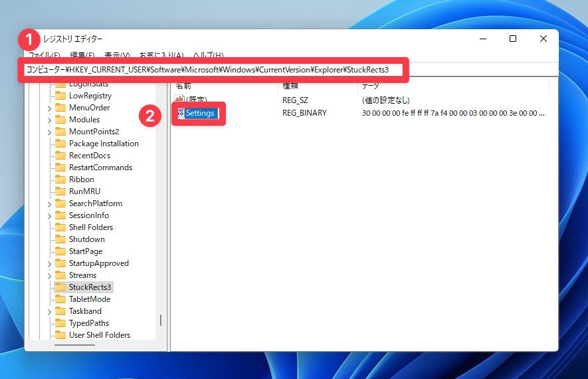This screenshot has width=588, height=379.
Task: Expand the Taskband key
Action: 50,312
